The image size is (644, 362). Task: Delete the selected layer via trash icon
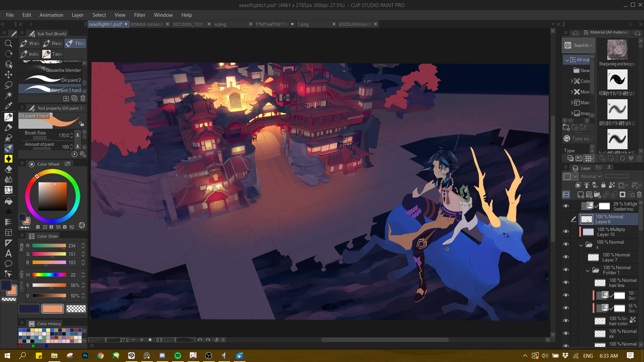tap(639, 194)
